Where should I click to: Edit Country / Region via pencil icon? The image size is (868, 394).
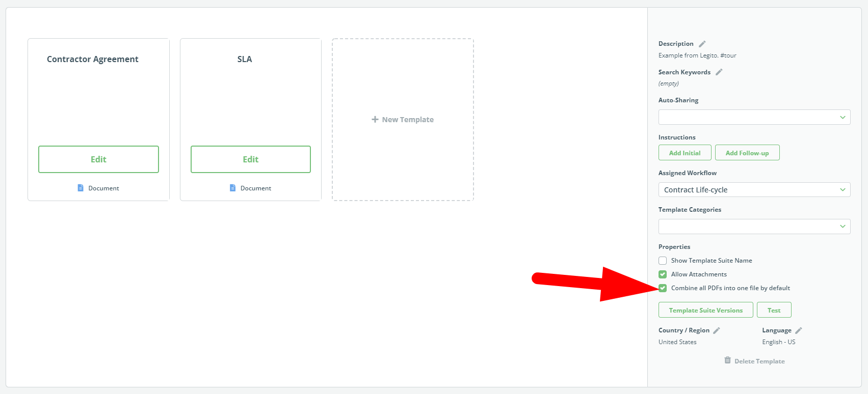[x=716, y=330]
